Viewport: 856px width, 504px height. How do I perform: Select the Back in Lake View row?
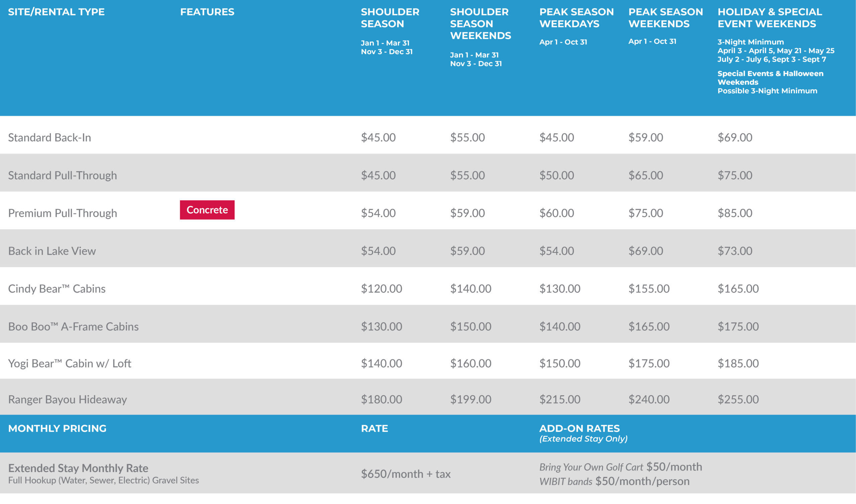[x=52, y=251]
